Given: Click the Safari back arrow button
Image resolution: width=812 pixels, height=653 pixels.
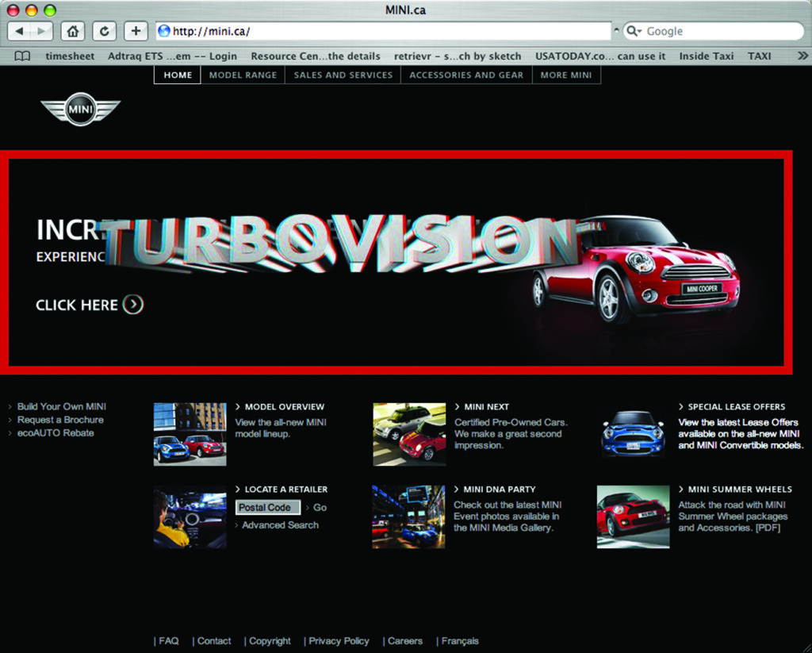Looking at the screenshot, I should point(19,31).
